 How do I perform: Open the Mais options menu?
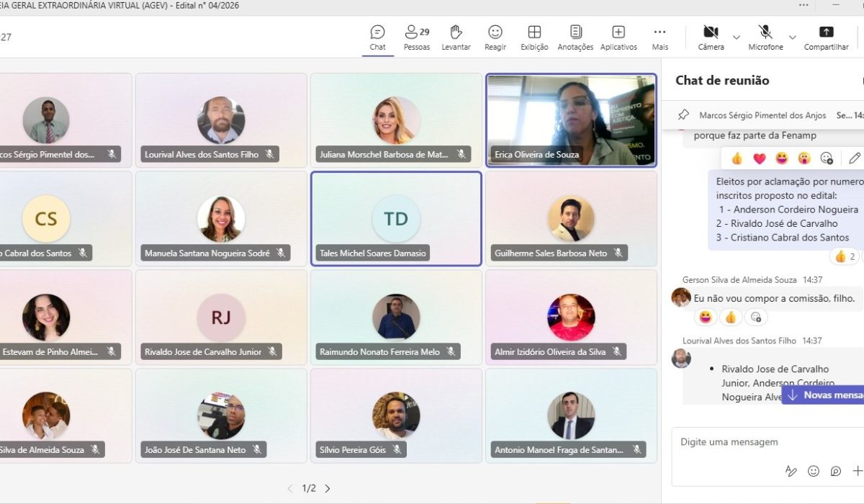tap(660, 37)
